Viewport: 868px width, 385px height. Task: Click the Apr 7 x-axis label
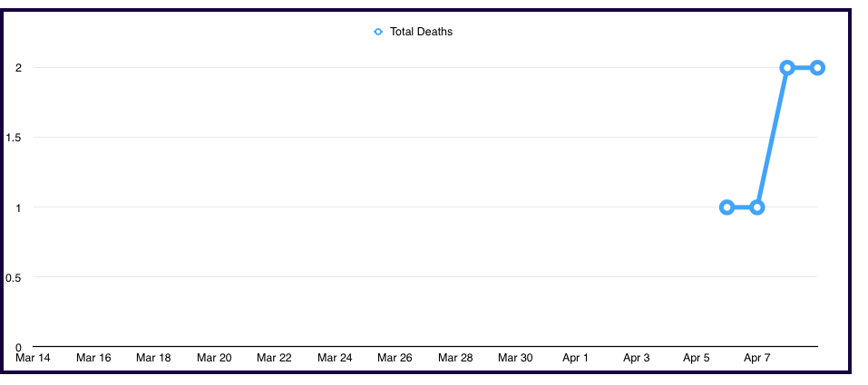coord(756,358)
